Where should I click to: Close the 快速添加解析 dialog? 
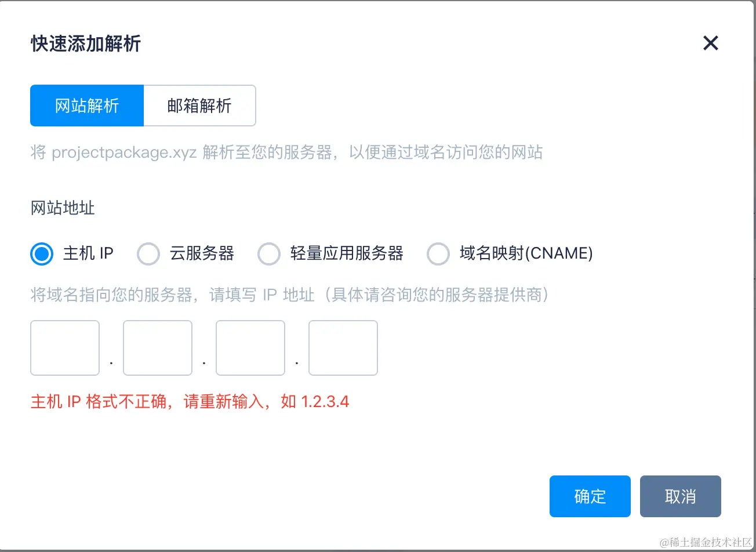tap(710, 43)
